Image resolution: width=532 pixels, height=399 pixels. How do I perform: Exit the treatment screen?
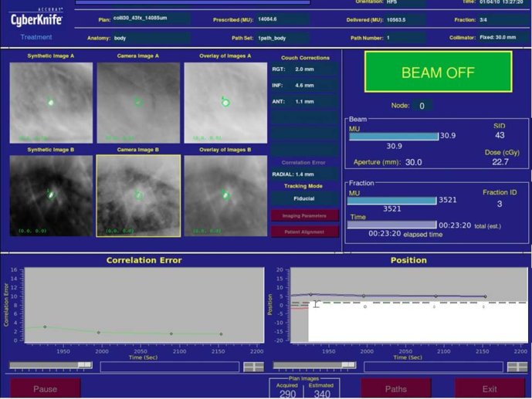click(x=490, y=388)
